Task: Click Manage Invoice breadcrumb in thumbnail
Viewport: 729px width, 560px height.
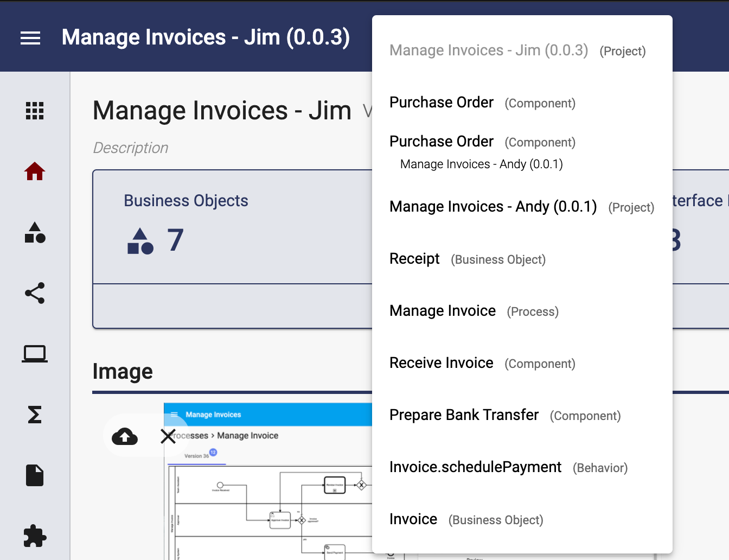Action: pyautogui.click(x=248, y=436)
